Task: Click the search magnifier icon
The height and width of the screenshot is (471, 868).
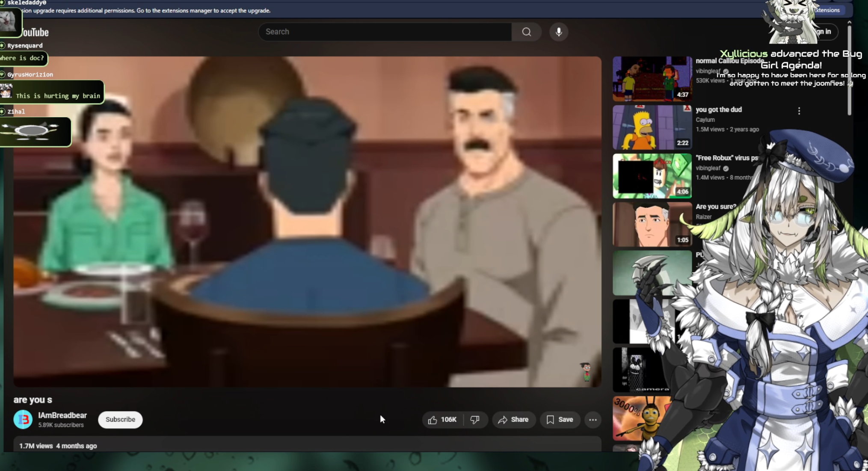Action: coord(526,32)
